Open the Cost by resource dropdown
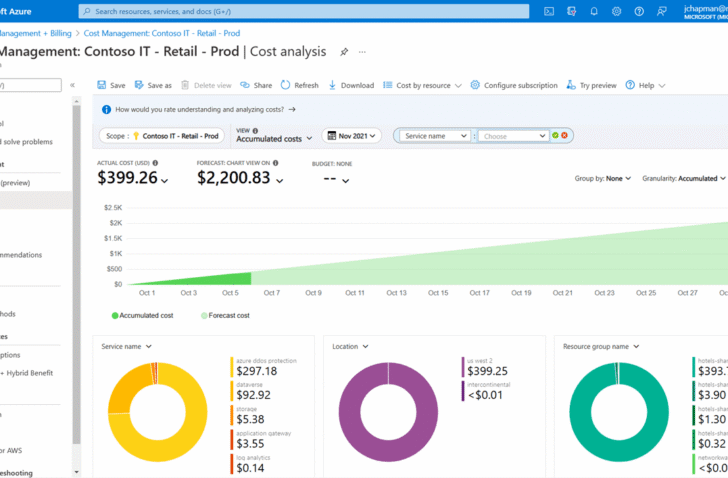The width and height of the screenshot is (728, 478). pyautogui.click(x=422, y=85)
